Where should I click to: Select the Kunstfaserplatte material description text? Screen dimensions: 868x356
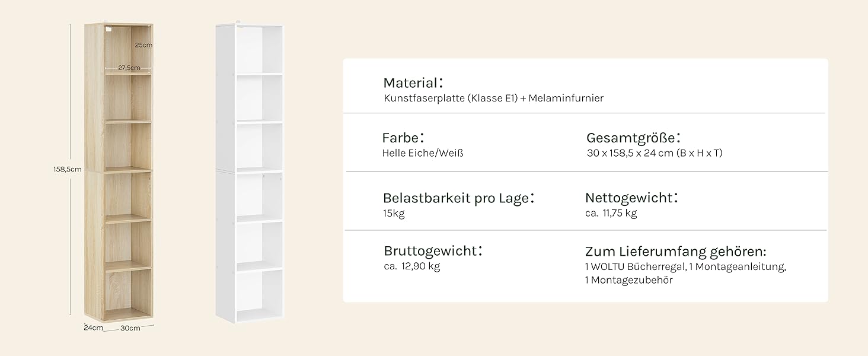[x=493, y=98]
